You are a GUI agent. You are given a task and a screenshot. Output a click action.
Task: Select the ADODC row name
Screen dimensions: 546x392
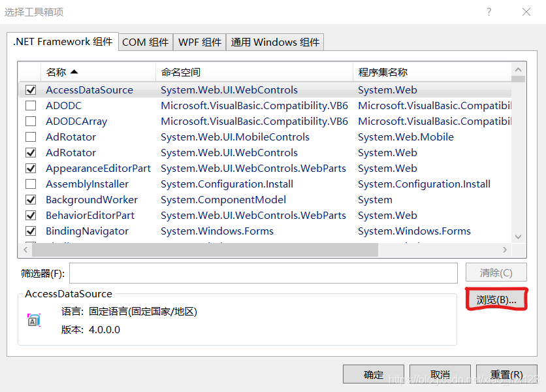coord(64,106)
